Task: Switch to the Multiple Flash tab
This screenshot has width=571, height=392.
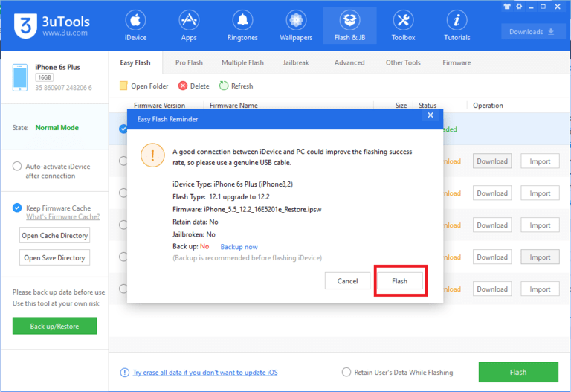Action: point(242,62)
